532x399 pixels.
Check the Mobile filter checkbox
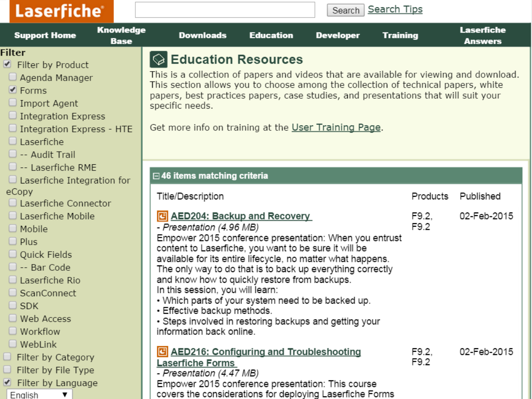pyautogui.click(x=12, y=228)
